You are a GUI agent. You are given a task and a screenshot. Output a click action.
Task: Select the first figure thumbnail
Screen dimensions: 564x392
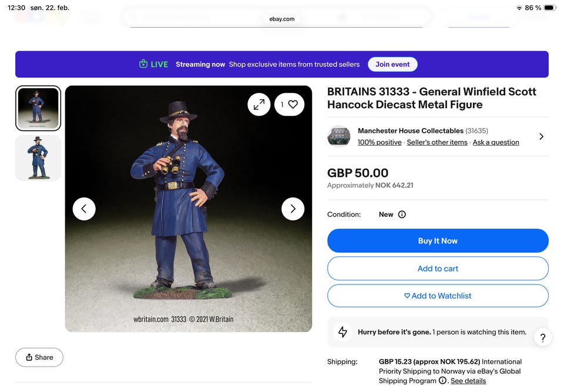(38, 109)
